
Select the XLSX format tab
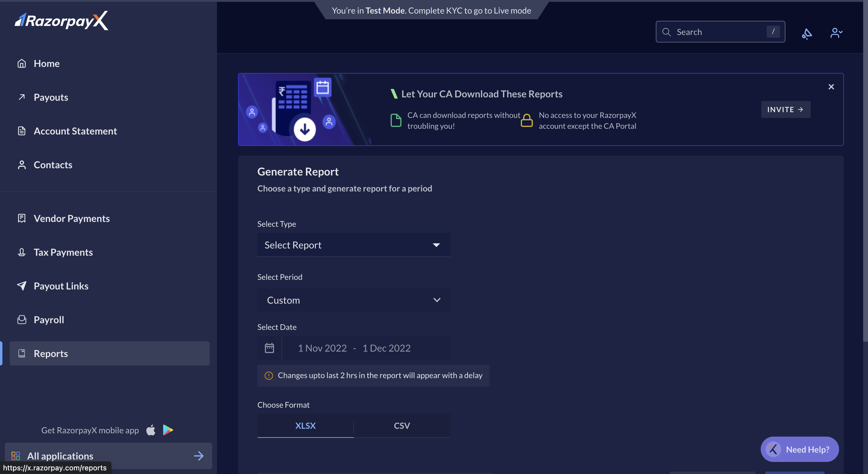click(x=305, y=425)
